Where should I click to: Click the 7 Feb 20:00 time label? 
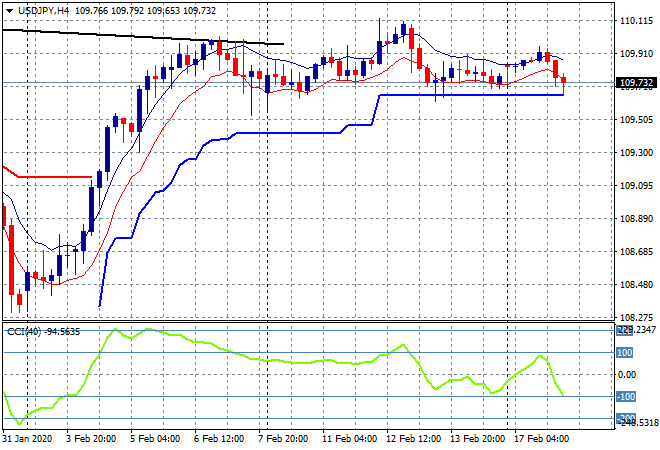pyautogui.click(x=283, y=439)
